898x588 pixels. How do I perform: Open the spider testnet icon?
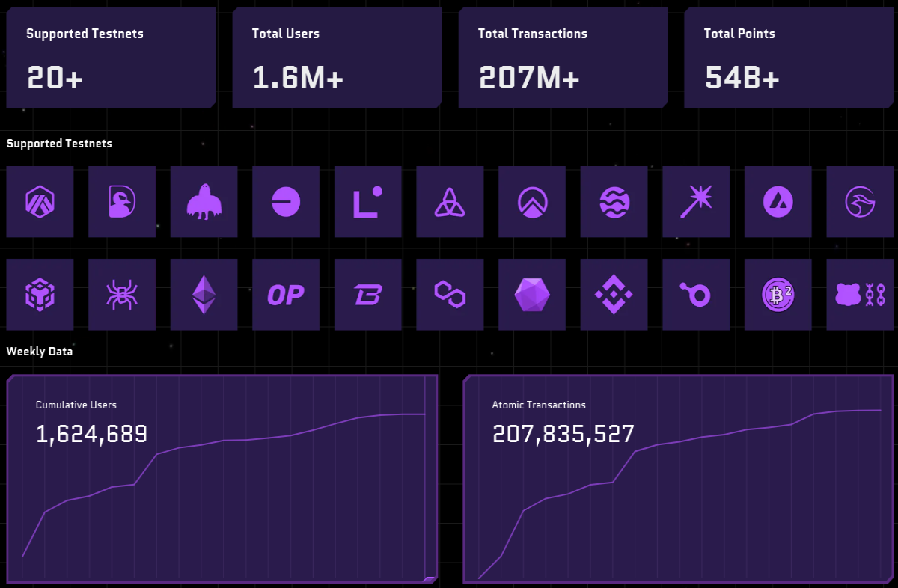click(x=122, y=295)
